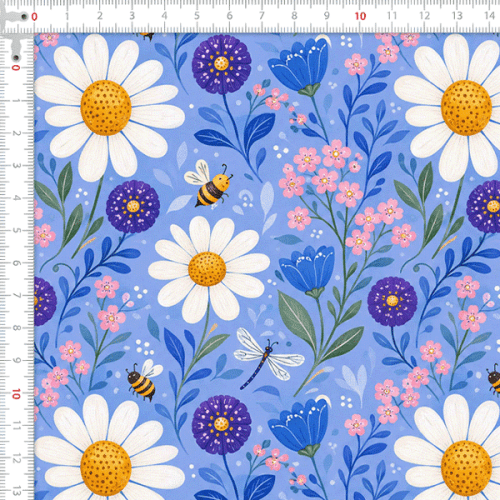
Task: Select the top-left daisy's yellow center
Action: (x=106, y=107)
